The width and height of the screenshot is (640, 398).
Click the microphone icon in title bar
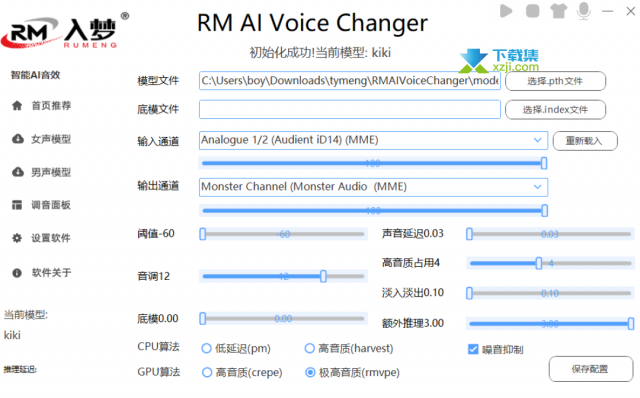pyautogui.click(x=584, y=11)
